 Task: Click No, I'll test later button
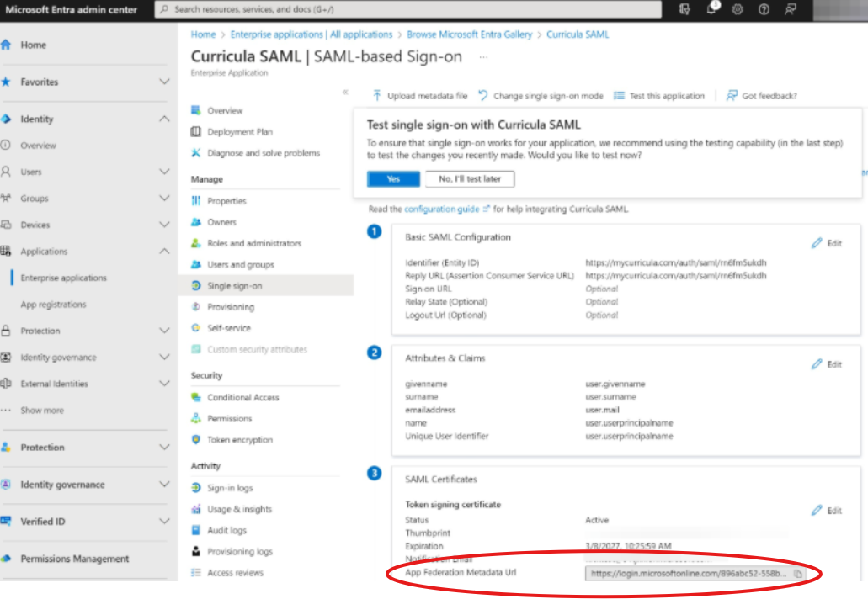click(x=470, y=178)
